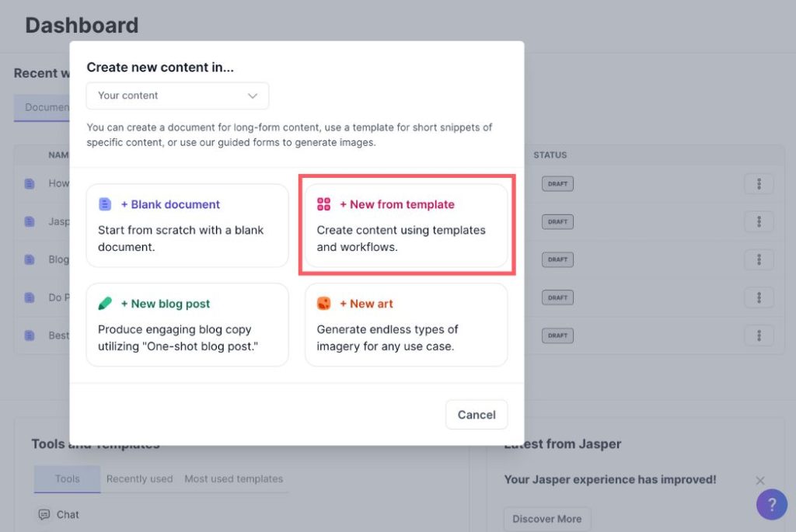
Task: Expand the Your content chevron arrow
Action: 252,96
